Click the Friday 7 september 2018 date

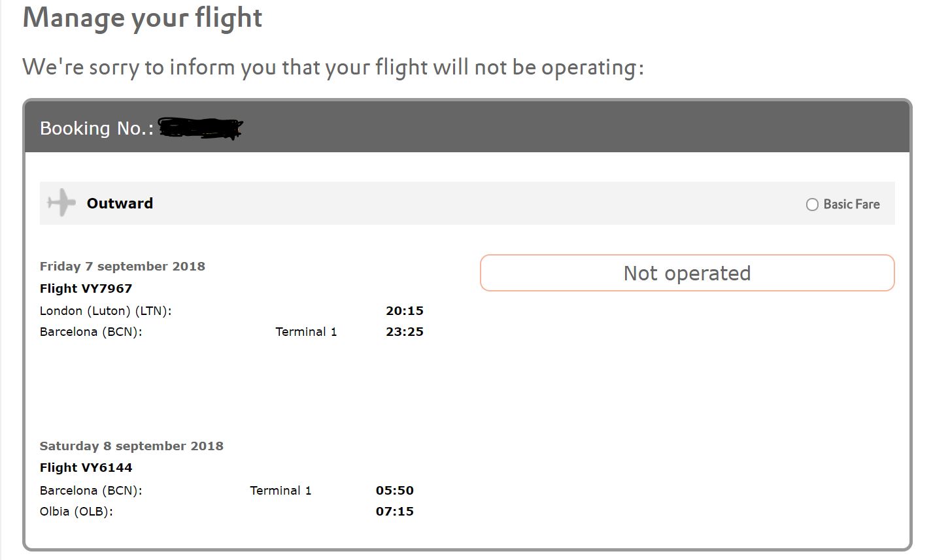[x=122, y=266]
